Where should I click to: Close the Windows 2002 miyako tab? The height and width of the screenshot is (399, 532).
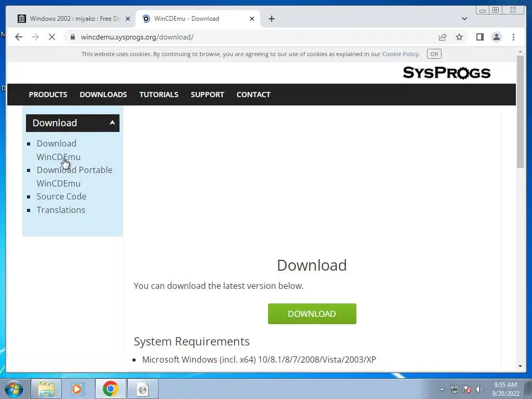[128, 19]
